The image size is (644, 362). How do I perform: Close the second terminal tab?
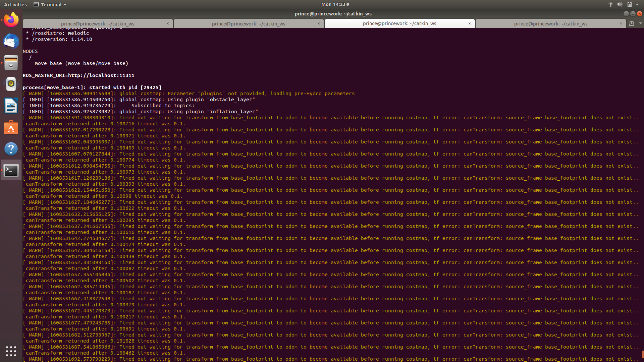pyautogui.click(x=318, y=23)
